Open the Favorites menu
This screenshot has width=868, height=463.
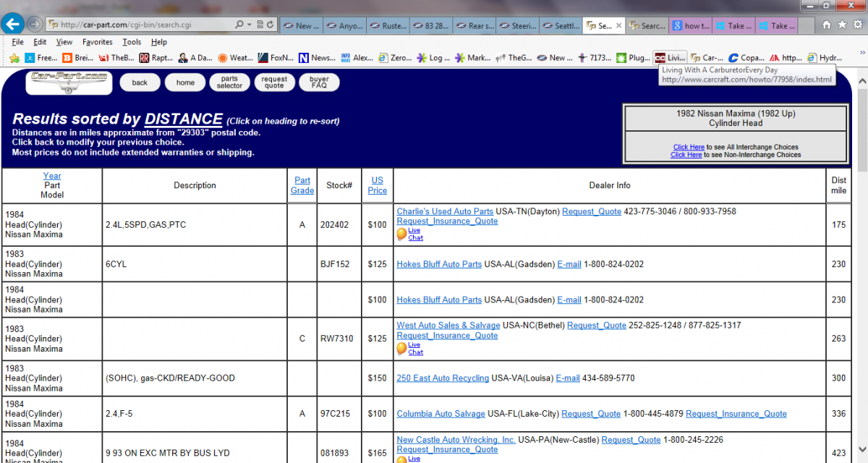(x=98, y=42)
